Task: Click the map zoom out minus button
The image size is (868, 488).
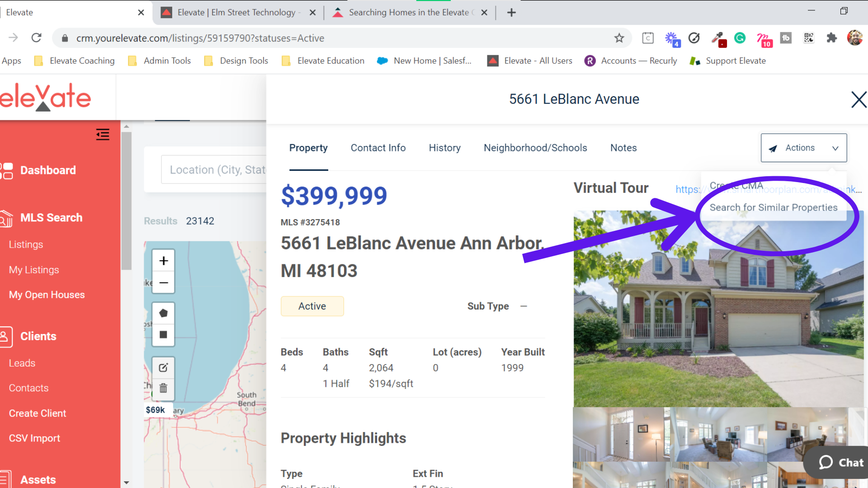Action: coord(164,283)
